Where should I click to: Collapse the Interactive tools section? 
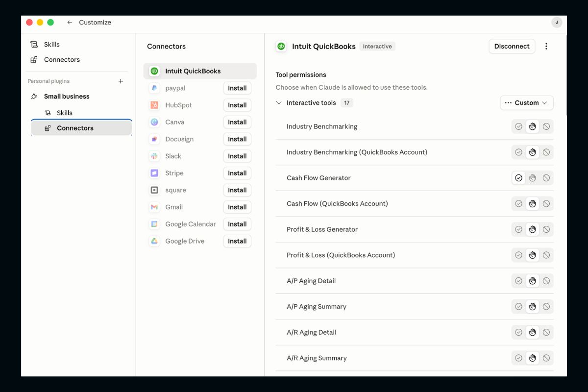pyautogui.click(x=279, y=103)
